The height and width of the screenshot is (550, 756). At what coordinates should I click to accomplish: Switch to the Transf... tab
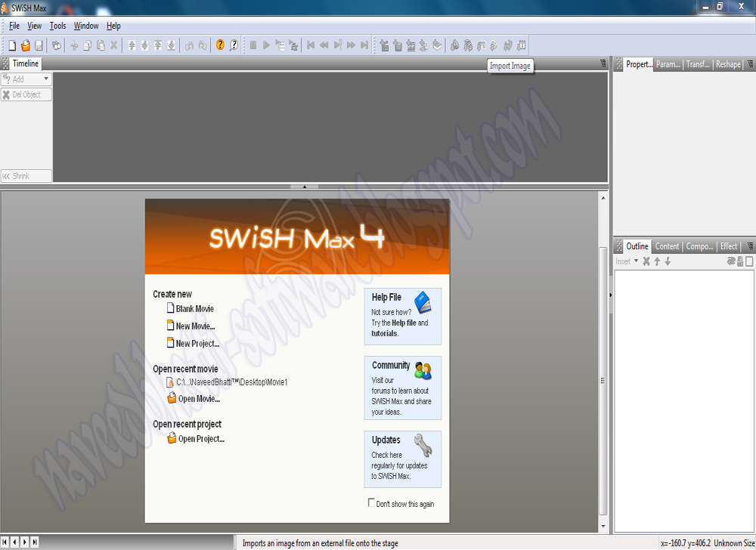coord(698,64)
